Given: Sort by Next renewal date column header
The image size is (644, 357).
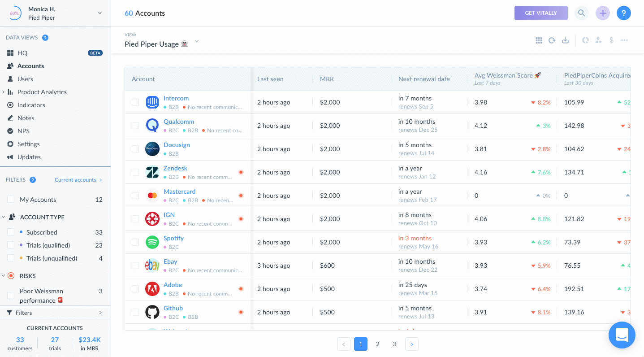Looking at the screenshot, I should pyautogui.click(x=424, y=79).
